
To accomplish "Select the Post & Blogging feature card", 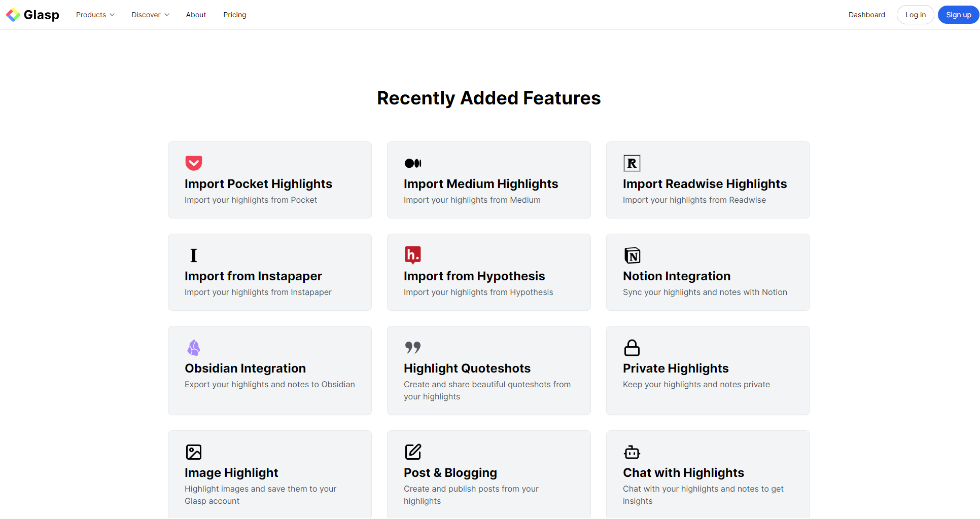I will (488, 474).
